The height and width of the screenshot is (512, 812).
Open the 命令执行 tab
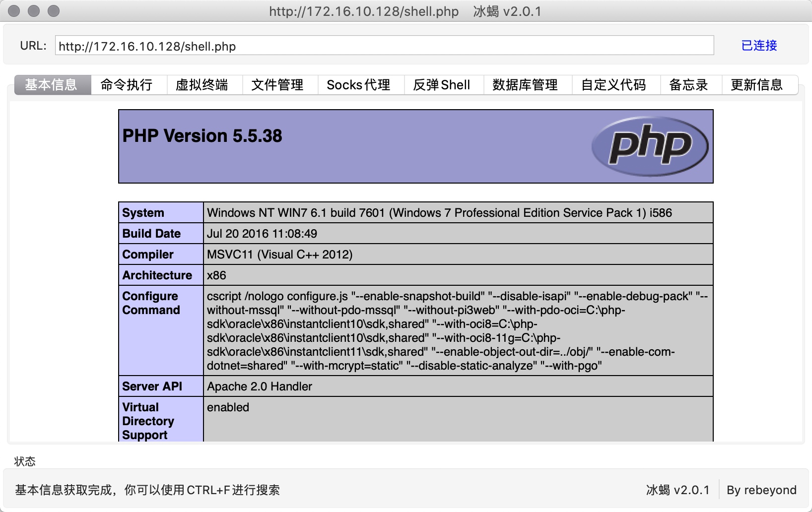129,85
